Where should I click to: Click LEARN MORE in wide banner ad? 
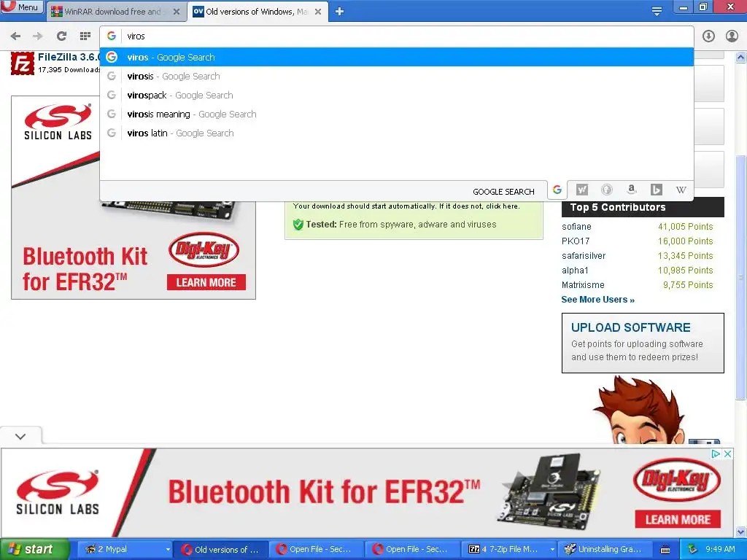678,519
